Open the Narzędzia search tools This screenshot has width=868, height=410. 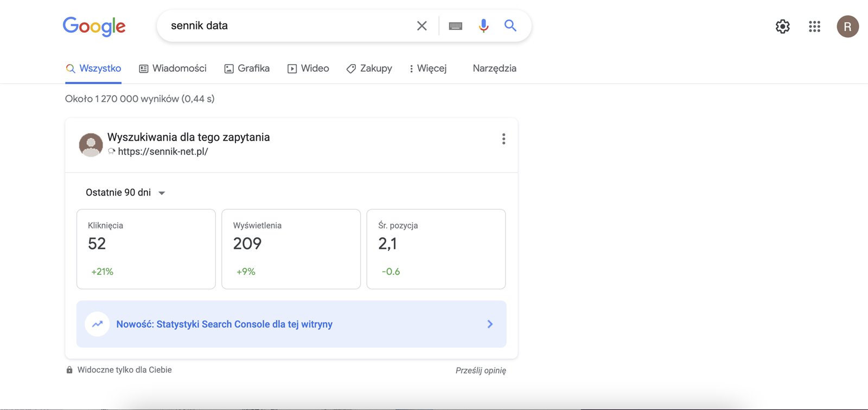(x=494, y=68)
